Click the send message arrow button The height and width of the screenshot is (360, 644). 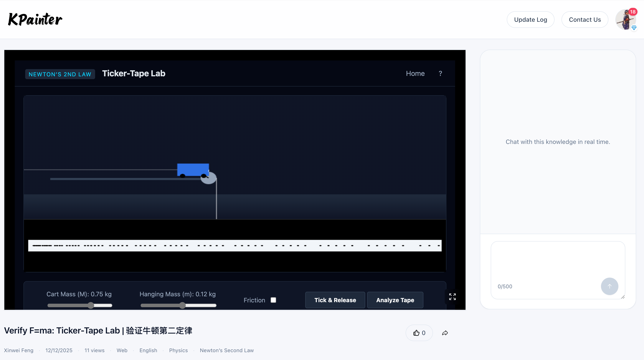click(609, 286)
